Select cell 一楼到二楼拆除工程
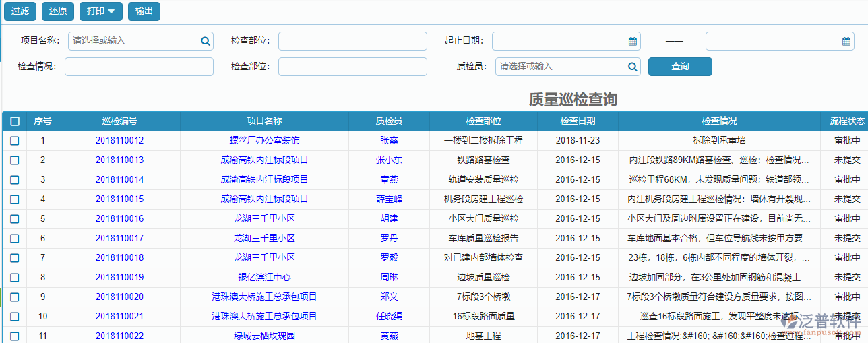Screen dimensions: 868x343 pos(483,141)
